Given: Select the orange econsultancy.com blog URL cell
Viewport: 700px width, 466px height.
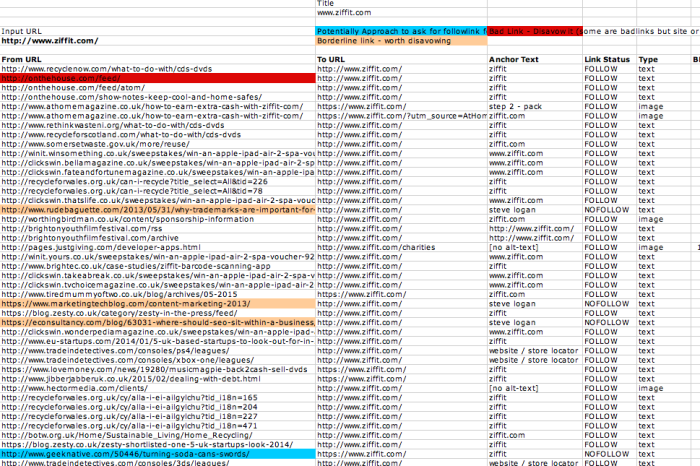Looking at the screenshot, I should click(x=158, y=322).
